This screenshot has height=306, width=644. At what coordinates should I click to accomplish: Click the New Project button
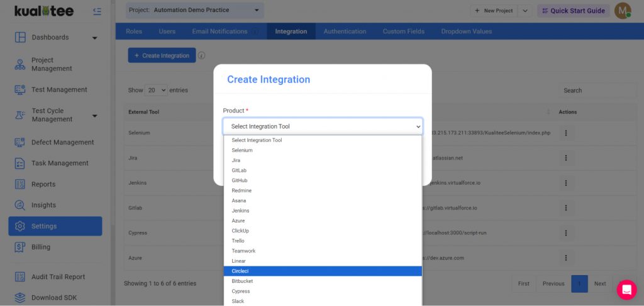494,11
